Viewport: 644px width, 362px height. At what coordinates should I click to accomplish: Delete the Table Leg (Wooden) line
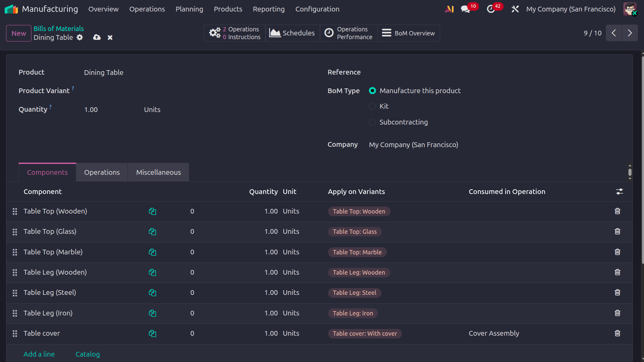click(617, 272)
